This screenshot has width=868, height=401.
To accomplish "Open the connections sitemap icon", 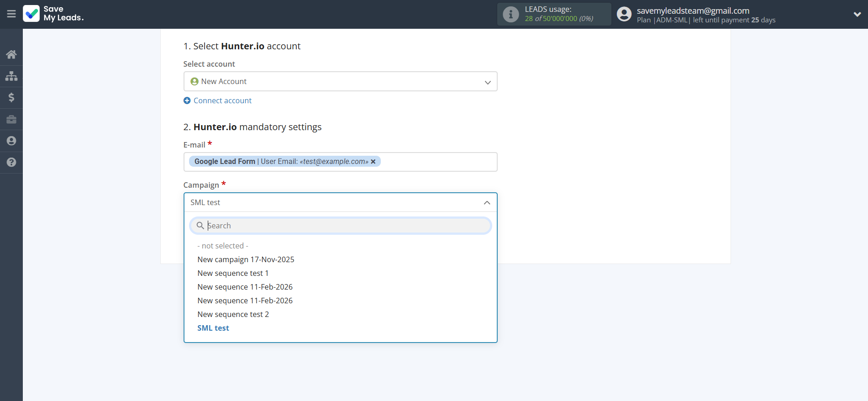I will coord(11,76).
